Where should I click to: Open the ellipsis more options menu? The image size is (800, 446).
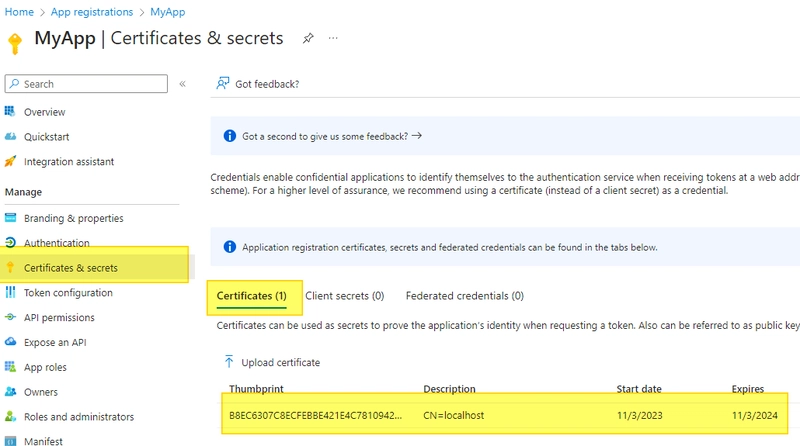point(333,38)
